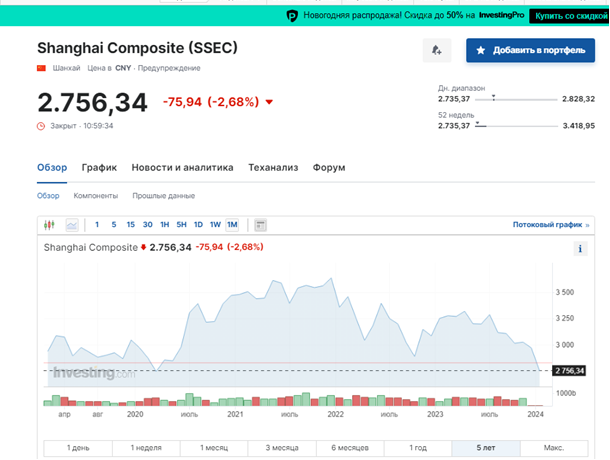Screen dimensions: 610x460
Task: Set chart interval to 1W
Action: (x=215, y=225)
